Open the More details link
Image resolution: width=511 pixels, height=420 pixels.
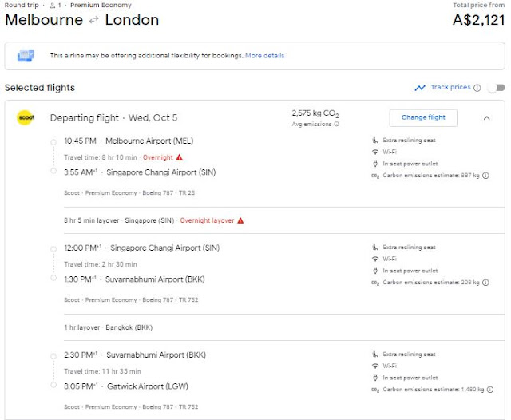264,56
